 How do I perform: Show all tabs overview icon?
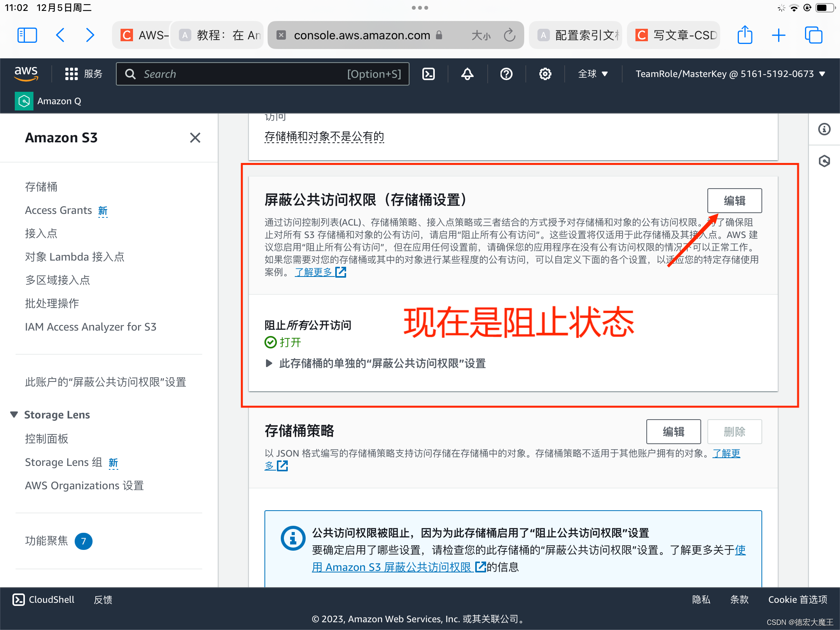pyautogui.click(x=814, y=35)
